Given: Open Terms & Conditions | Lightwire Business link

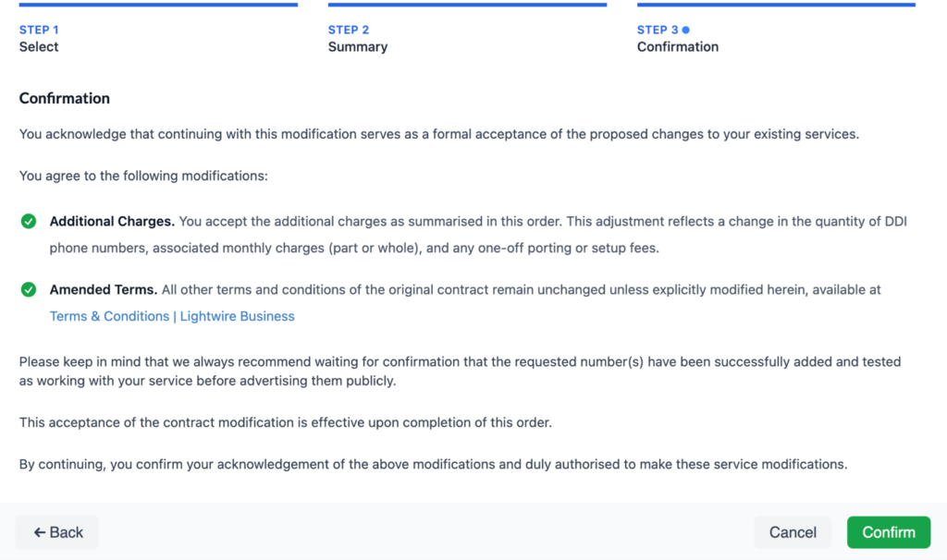Looking at the screenshot, I should click(x=172, y=316).
